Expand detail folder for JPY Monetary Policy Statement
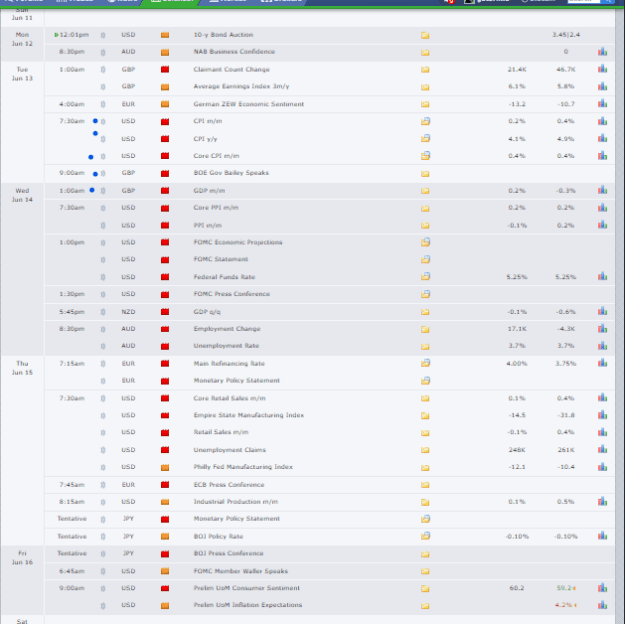This screenshot has width=625, height=624. click(425, 519)
